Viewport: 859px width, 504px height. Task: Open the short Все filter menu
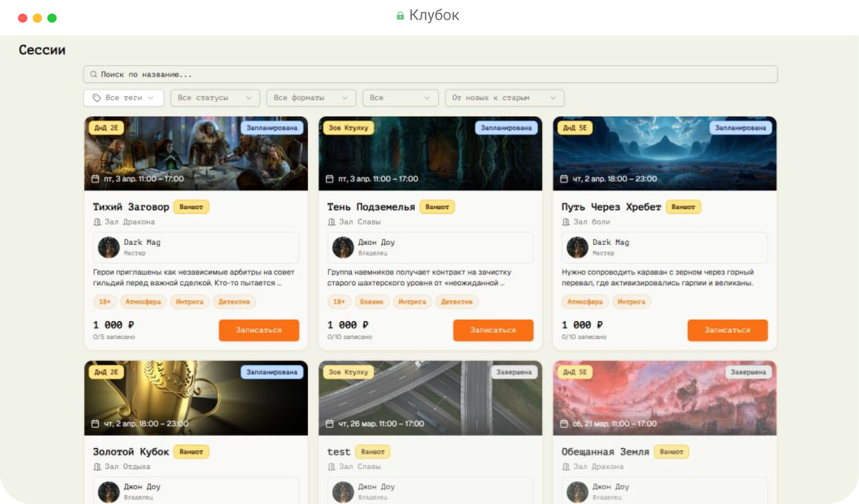point(400,98)
